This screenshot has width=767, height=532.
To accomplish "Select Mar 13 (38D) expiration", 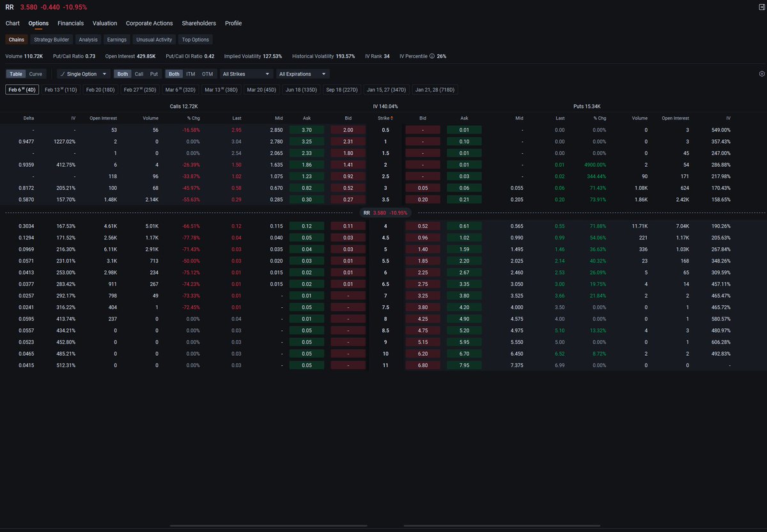I will pos(221,90).
